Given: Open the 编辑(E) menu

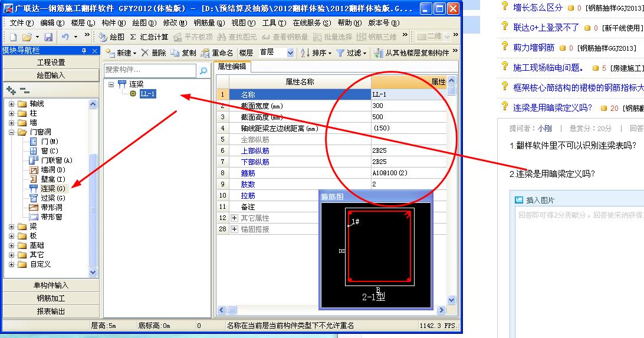Looking at the screenshot, I should (x=52, y=23).
